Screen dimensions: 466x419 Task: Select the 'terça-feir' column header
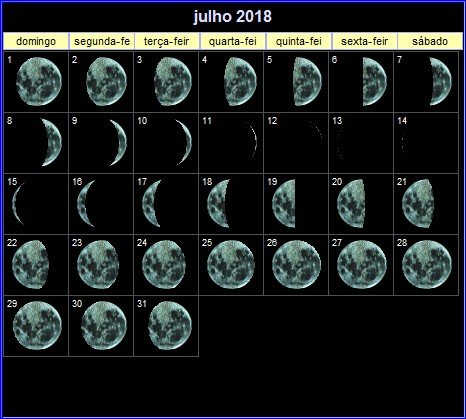[167, 41]
